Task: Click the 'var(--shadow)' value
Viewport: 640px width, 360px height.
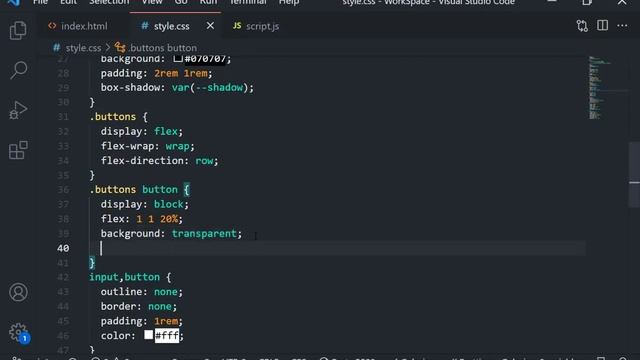Action: [210, 87]
